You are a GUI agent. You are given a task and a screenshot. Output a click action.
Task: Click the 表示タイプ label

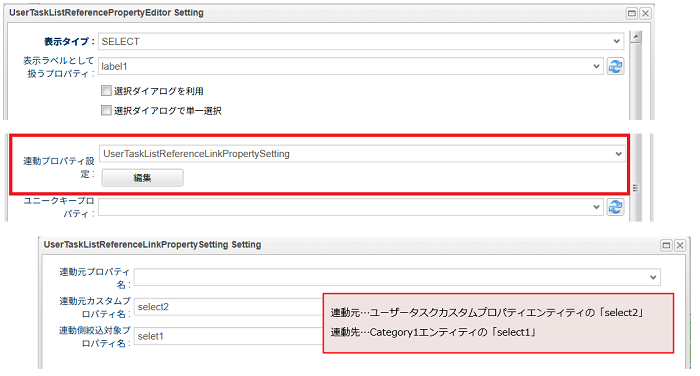coord(69,42)
